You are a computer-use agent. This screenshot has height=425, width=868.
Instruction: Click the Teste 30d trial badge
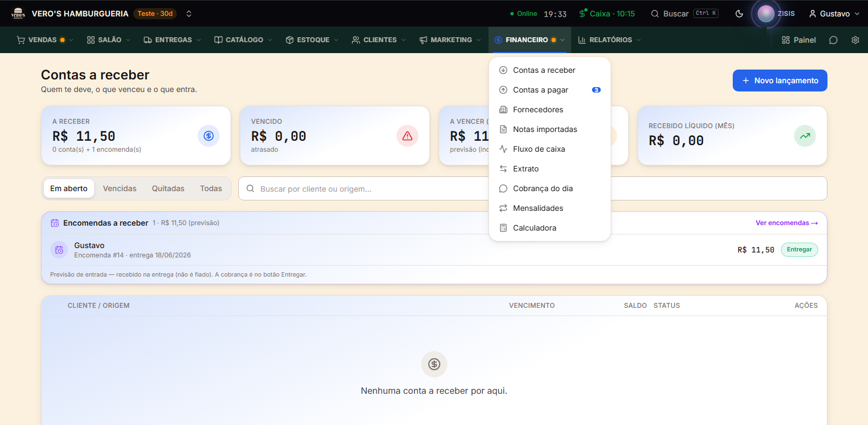click(155, 14)
